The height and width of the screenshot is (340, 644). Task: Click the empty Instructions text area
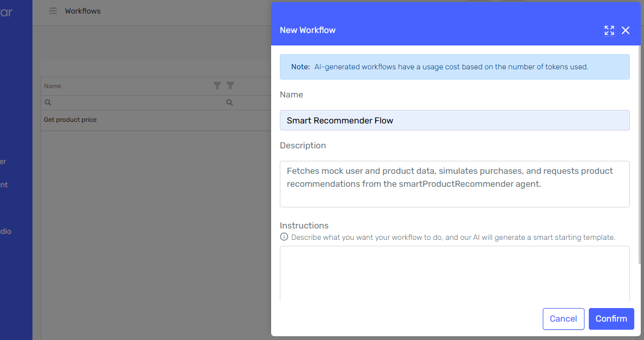[x=455, y=273]
